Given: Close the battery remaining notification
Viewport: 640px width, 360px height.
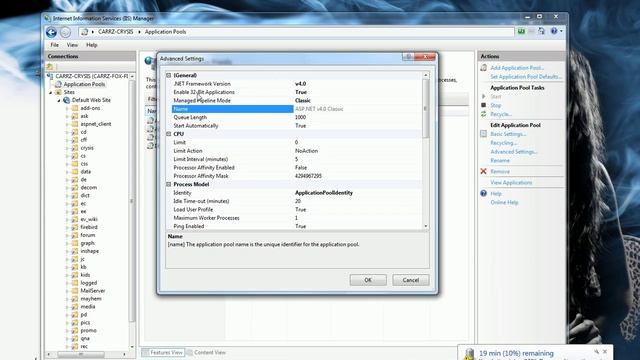Looking at the screenshot, I should [605, 351].
